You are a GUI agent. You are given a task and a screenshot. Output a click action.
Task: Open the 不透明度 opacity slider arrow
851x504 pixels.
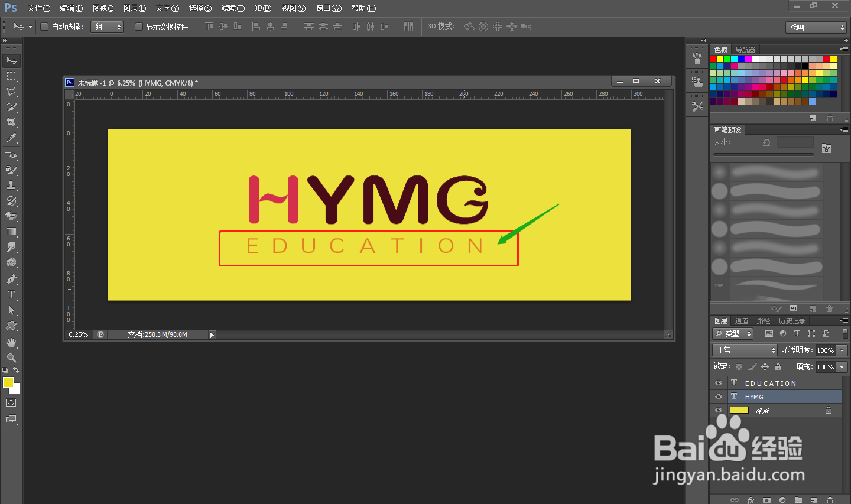(x=842, y=350)
